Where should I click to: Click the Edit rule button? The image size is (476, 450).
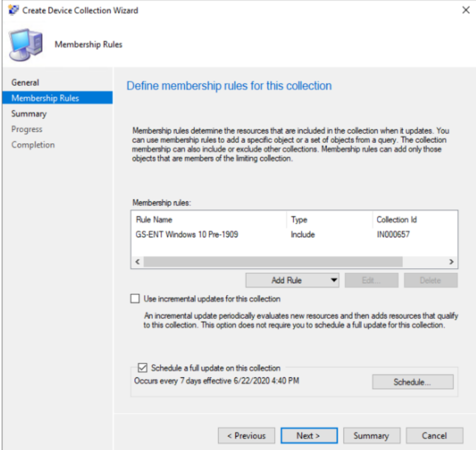[x=371, y=280]
